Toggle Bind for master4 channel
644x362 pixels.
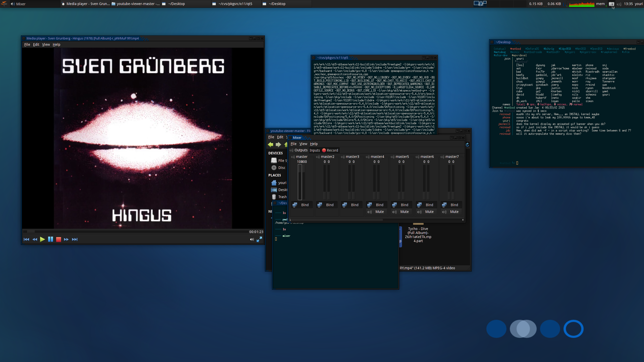pyautogui.click(x=377, y=205)
